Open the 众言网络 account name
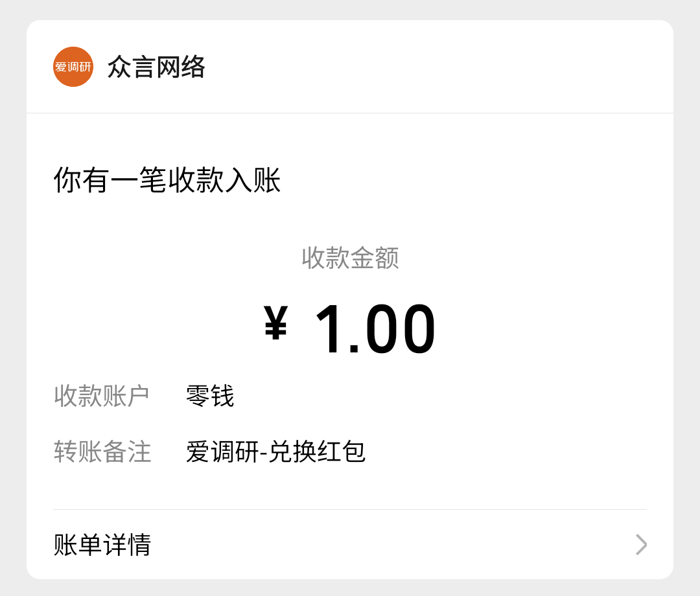The image size is (700, 596). click(x=156, y=67)
